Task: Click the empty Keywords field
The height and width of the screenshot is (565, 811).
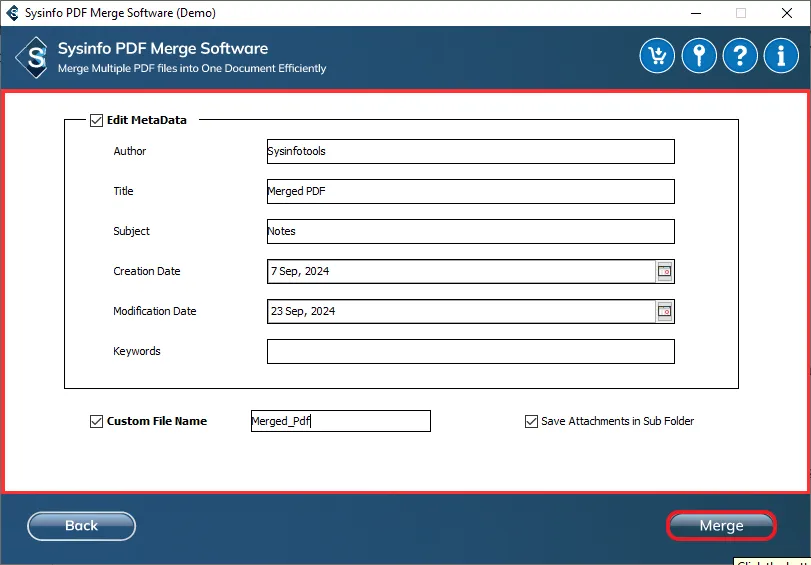Action: 470,351
